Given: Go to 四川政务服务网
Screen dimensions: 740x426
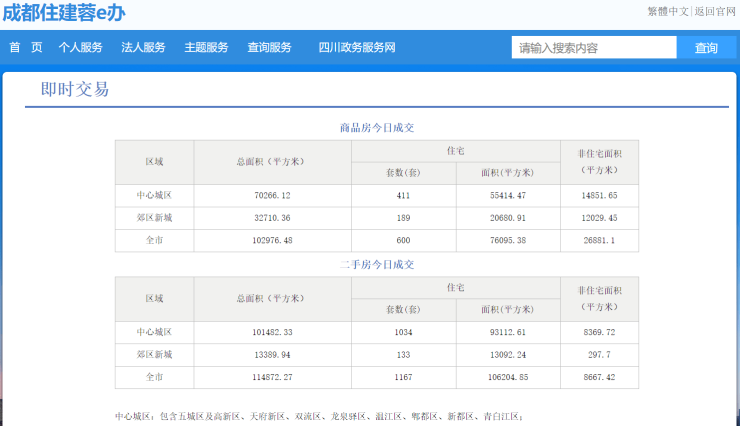Looking at the screenshot, I should pyautogui.click(x=357, y=47).
